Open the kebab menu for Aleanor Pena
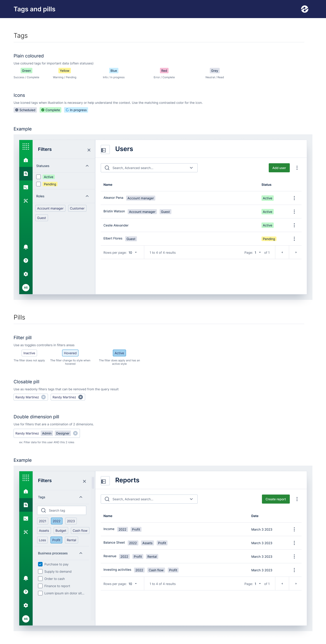The width and height of the screenshot is (326, 644). (294, 198)
